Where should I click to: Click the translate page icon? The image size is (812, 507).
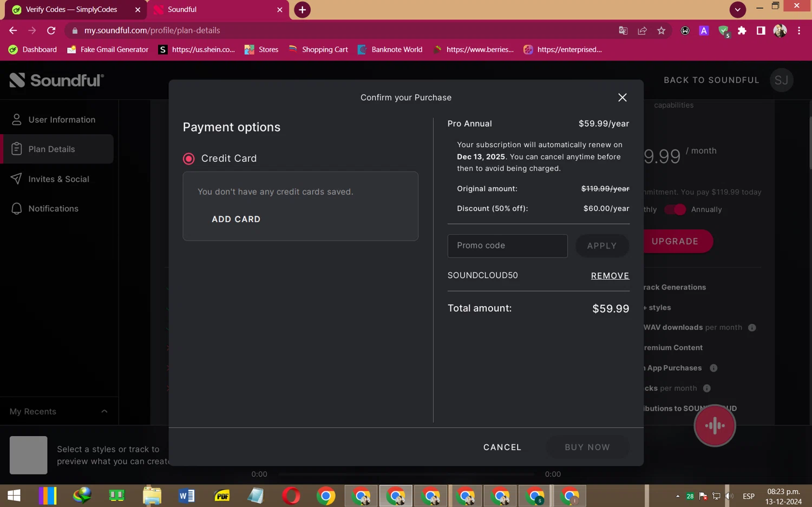coord(623,31)
